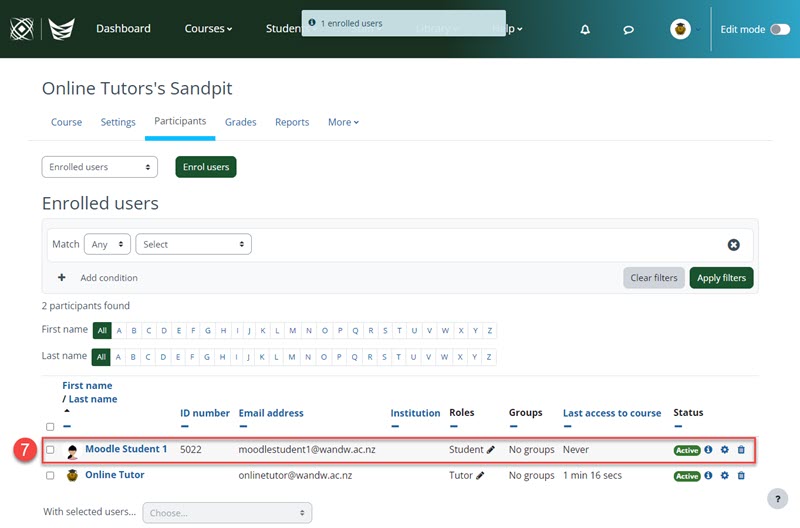Image resolution: width=800 pixels, height=528 pixels.
Task: Sort by Last access to course header
Action: (612, 413)
